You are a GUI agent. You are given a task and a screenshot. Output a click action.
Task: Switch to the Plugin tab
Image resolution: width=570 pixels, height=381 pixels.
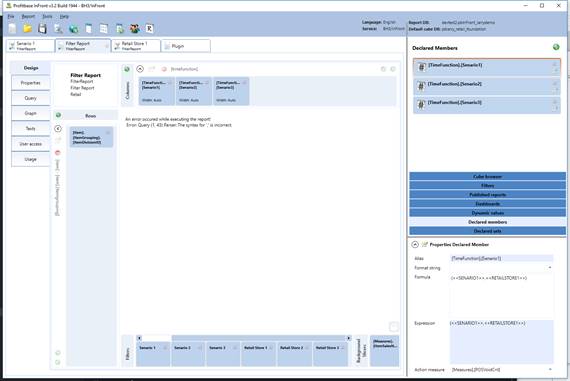pyautogui.click(x=186, y=46)
